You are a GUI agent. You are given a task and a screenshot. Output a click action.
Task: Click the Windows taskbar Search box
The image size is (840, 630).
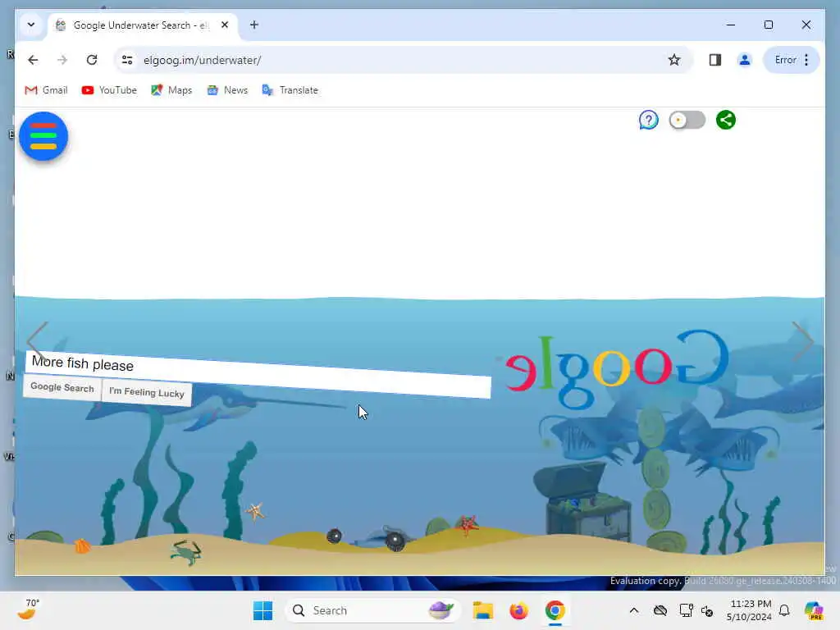[x=372, y=610]
